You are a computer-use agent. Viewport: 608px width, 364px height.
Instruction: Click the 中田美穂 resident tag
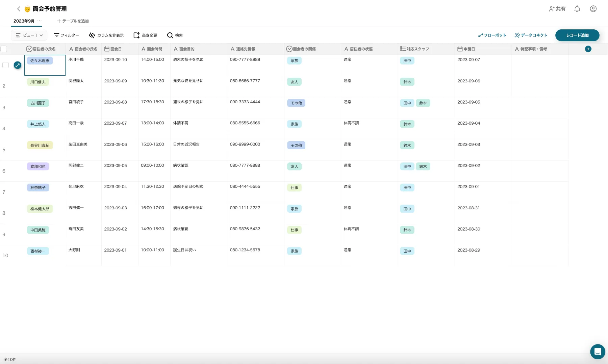(x=38, y=230)
